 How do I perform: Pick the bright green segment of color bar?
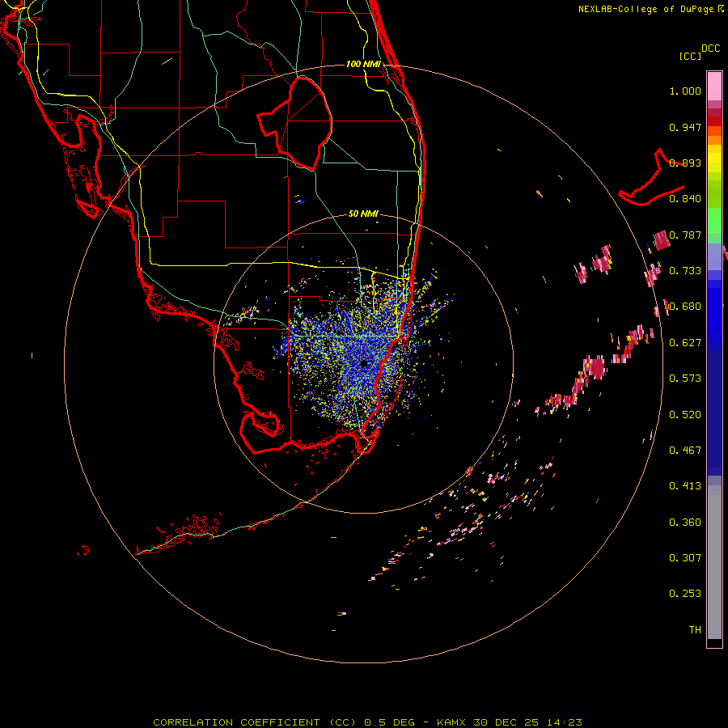click(714, 221)
